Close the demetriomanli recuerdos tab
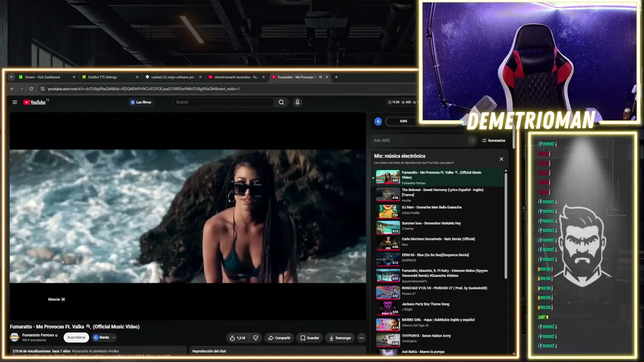The image size is (644, 362). [x=263, y=77]
